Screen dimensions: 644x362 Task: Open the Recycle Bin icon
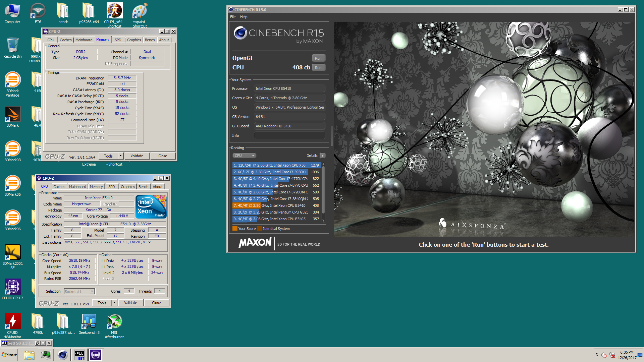[12, 48]
